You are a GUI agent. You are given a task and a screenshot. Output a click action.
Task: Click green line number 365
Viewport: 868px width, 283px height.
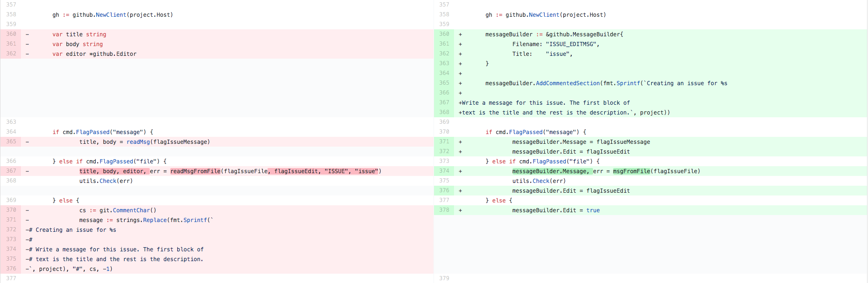point(444,83)
